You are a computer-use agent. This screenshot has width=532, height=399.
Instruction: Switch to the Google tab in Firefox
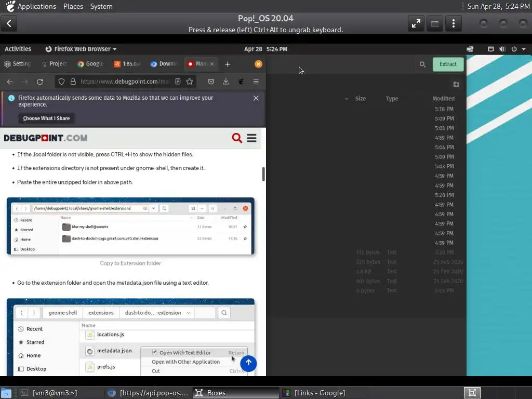(x=90, y=64)
